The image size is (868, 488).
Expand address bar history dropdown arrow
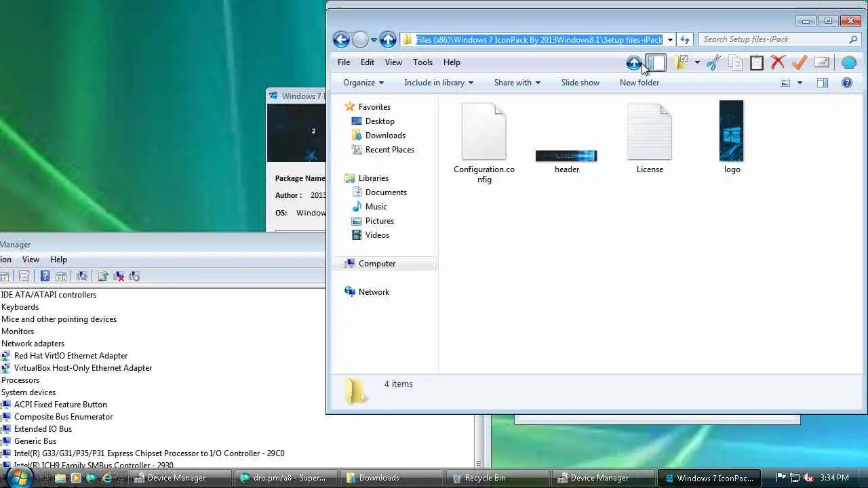click(670, 39)
